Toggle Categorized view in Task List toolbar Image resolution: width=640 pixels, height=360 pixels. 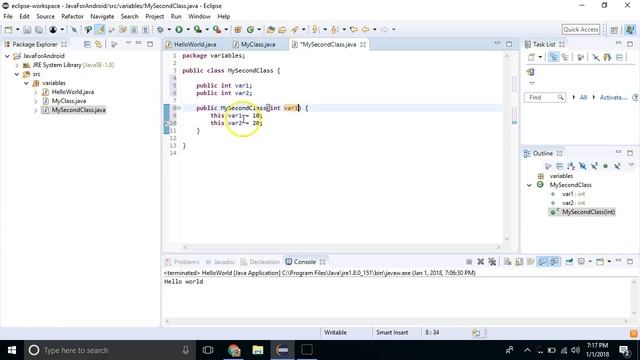[553, 58]
